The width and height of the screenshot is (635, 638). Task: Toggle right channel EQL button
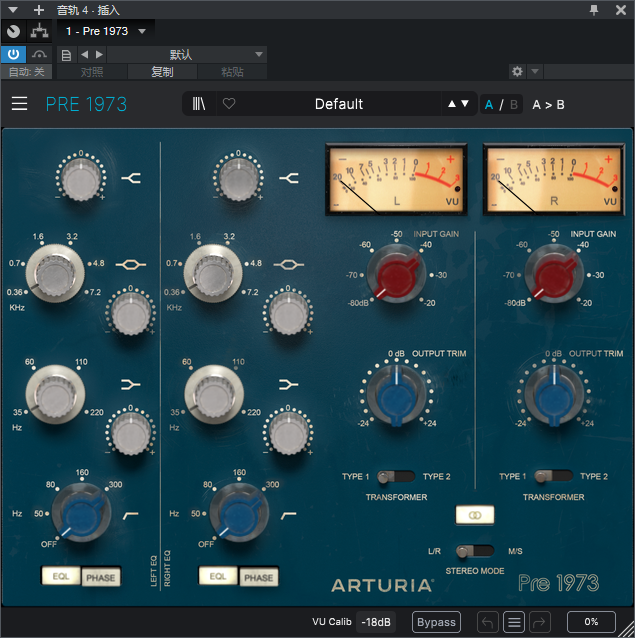click(x=218, y=576)
